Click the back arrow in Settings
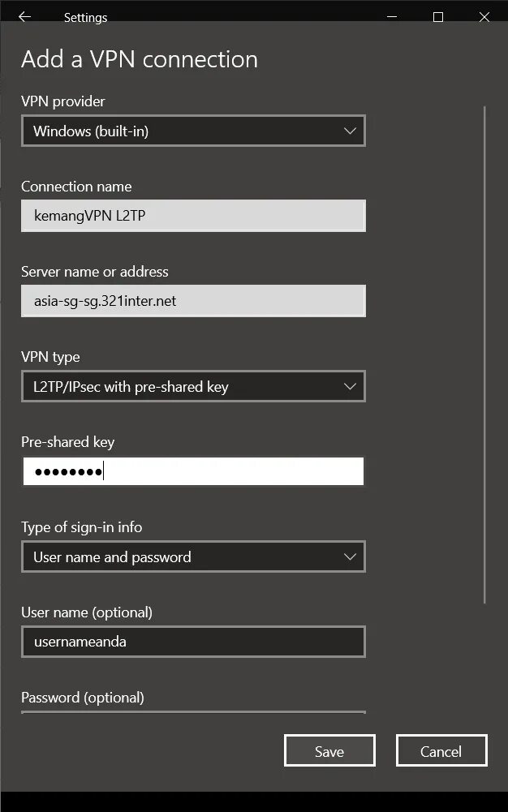Image resolution: width=508 pixels, height=812 pixels. point(24,17)
